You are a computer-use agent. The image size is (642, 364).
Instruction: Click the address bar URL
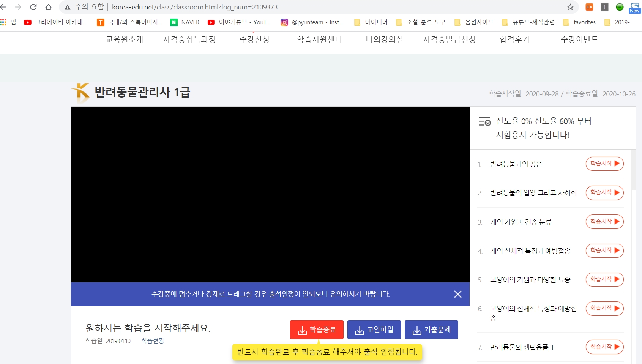point(195,7)
